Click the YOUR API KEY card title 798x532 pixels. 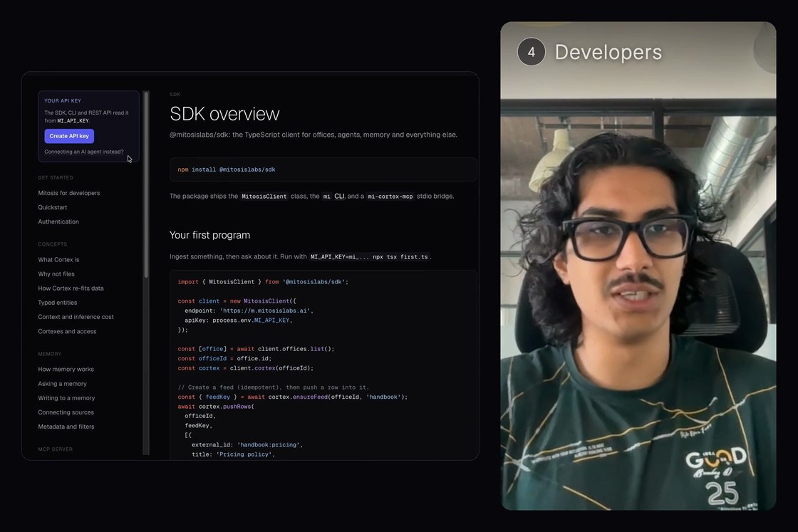coord(63,100)
